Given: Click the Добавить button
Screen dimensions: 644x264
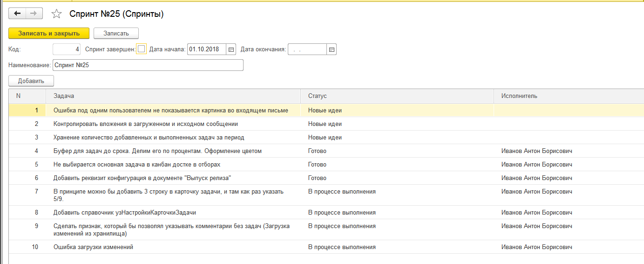Looking at the screenshot, I should 31,81.
